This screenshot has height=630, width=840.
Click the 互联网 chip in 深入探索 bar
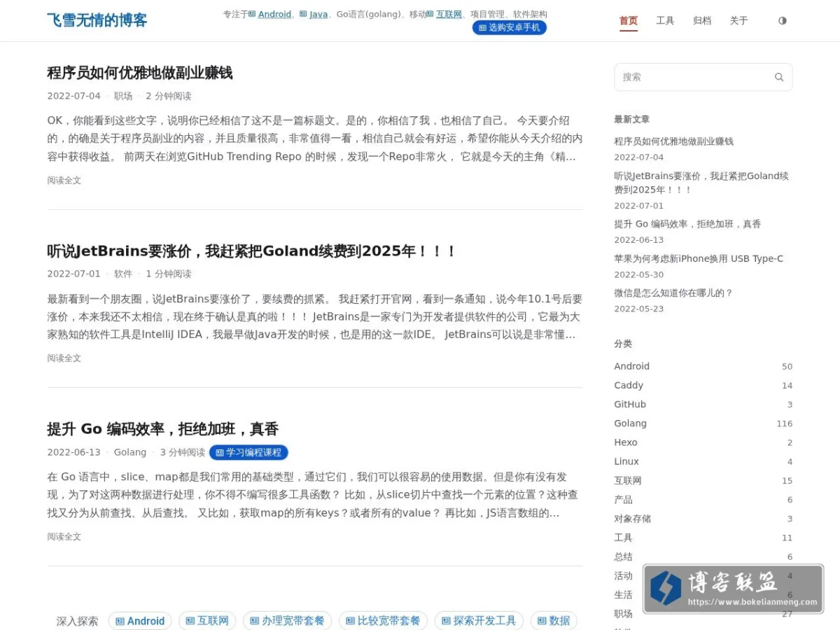click(x=207, y=621)
